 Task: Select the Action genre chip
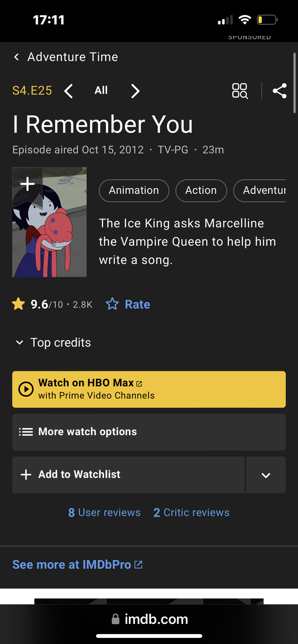pyautogui.click(x=201, y=191)
